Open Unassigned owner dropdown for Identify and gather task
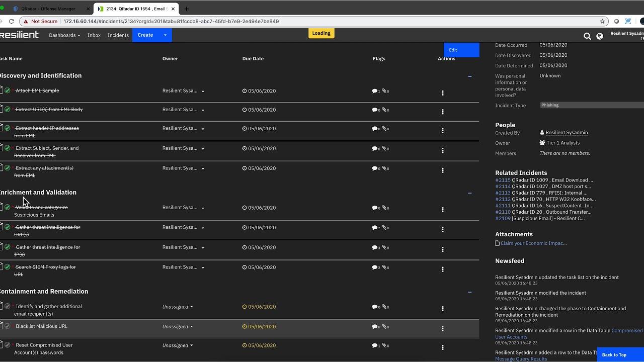Image resolution: width=644 pixels, height=362 pixels. (178, 307)
